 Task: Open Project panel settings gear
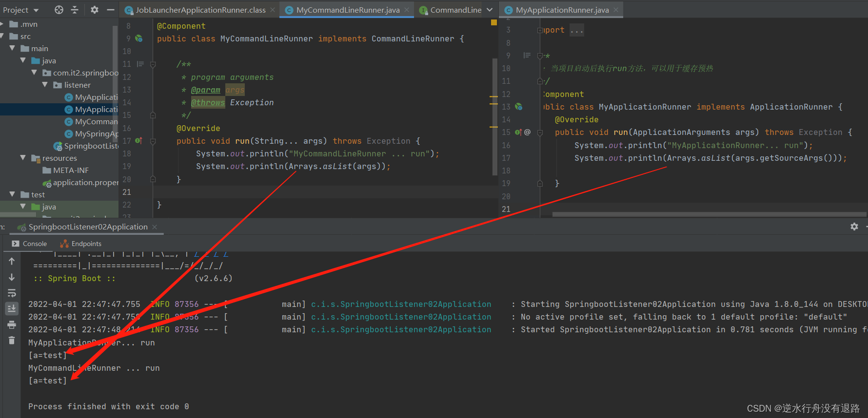95,10
